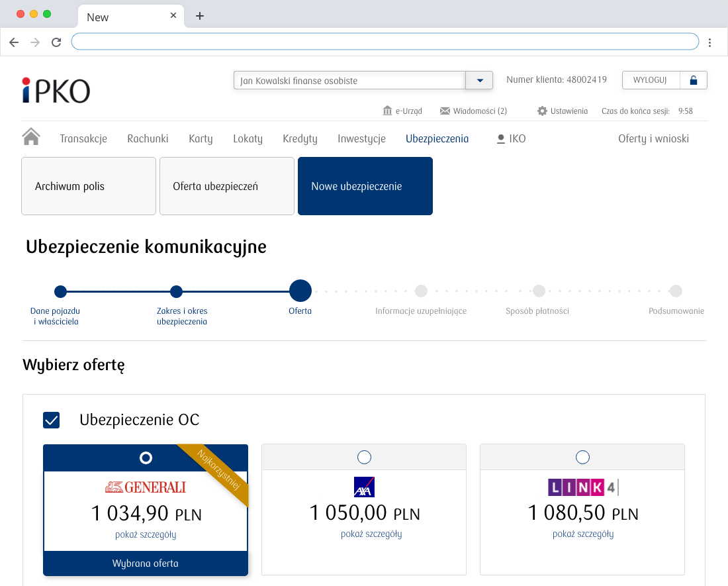
Task: Toggle the Ubezpieczenie OC checkbox
Action: coord(51,420)
